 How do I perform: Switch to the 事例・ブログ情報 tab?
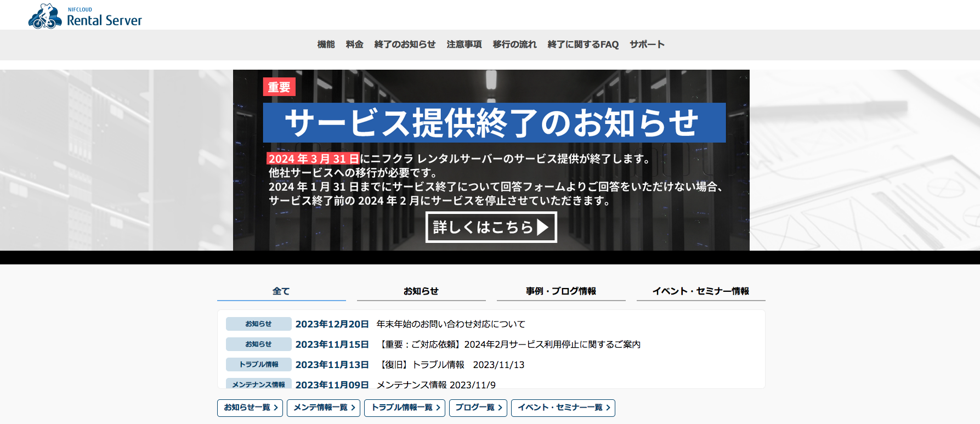click(561, 291)
